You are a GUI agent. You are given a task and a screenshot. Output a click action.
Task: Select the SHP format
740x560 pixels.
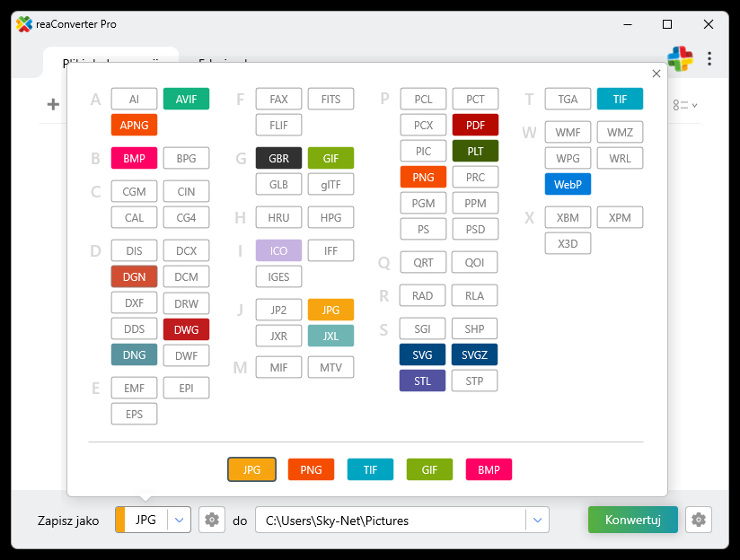tap(474, 328)
